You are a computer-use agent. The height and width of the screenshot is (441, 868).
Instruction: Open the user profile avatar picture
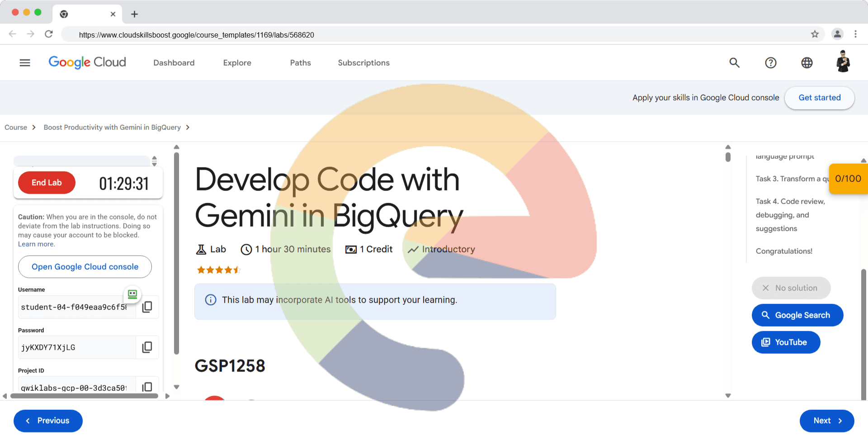843,62
